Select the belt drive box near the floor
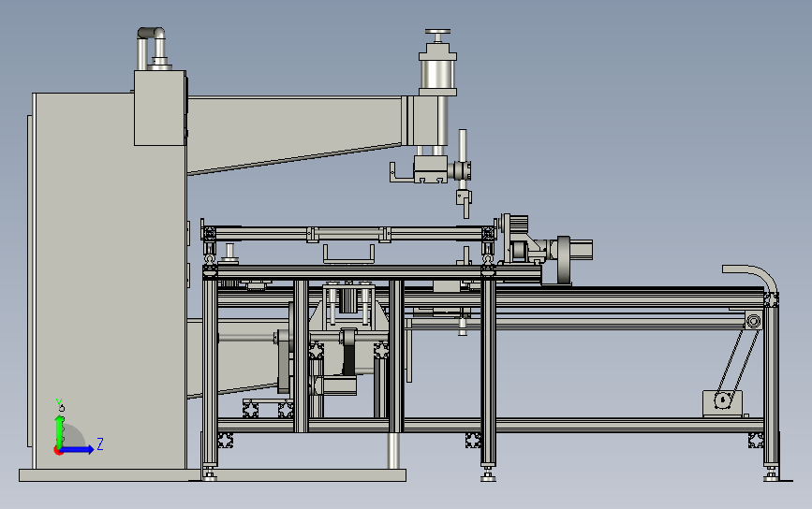This screenshot has height=509, width=812. click(722, 403)
